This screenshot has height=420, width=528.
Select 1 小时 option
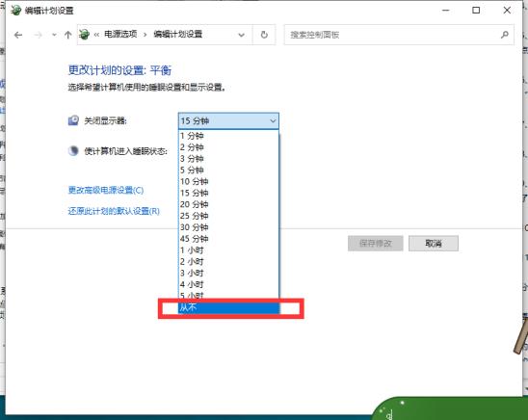(228, 250)
